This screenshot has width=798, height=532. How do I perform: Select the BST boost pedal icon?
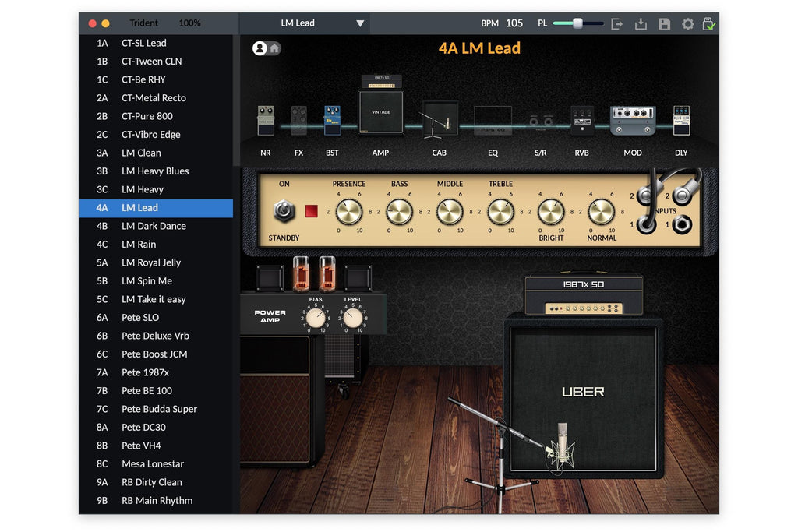(x=332, y=121)
